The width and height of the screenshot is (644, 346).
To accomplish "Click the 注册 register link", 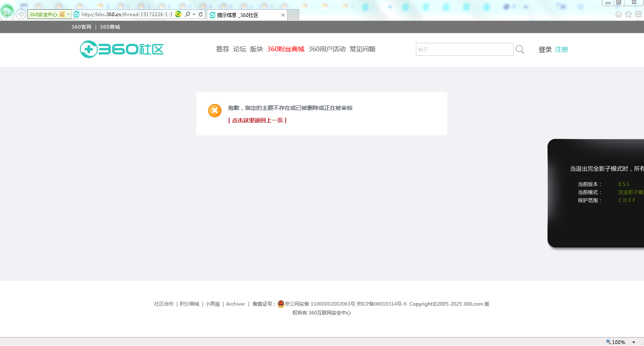I will tap(562, 49).
